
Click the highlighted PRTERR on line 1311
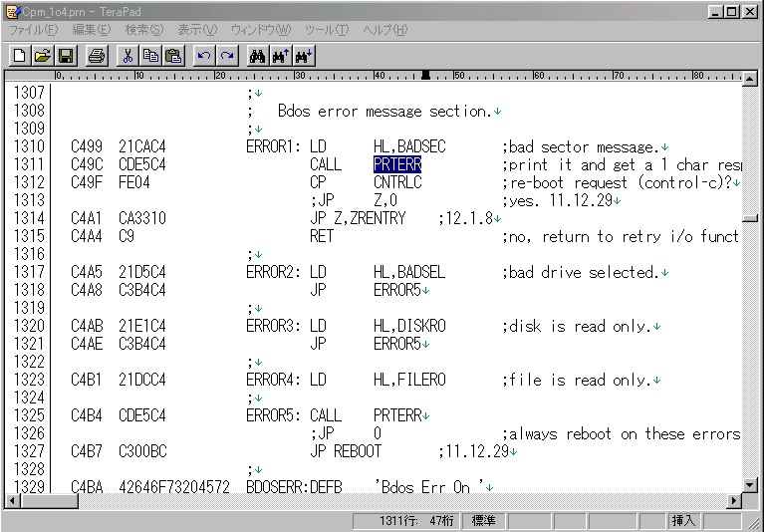[397, 164]
